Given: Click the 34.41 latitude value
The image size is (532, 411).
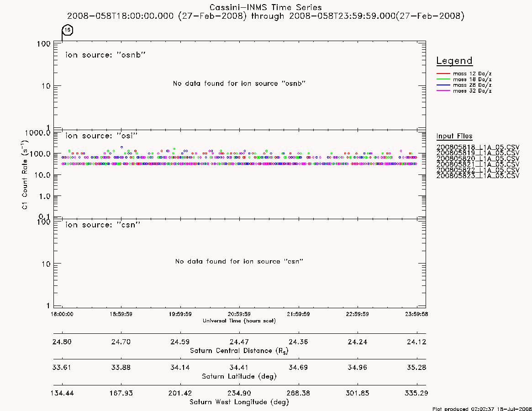Looking at the screenshot, I should pos(239,368).
